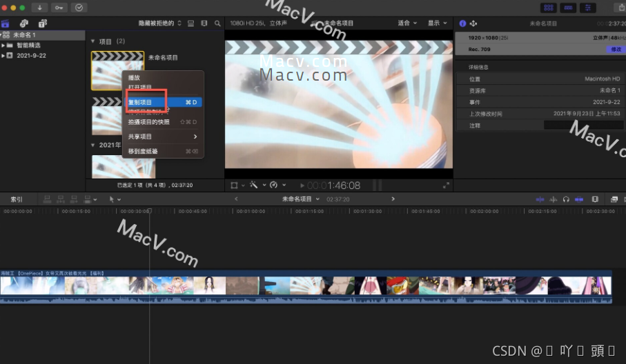Open timeline clip appearance filmstrip icon
Screen dimensions: 626x364
click(595, 199)
